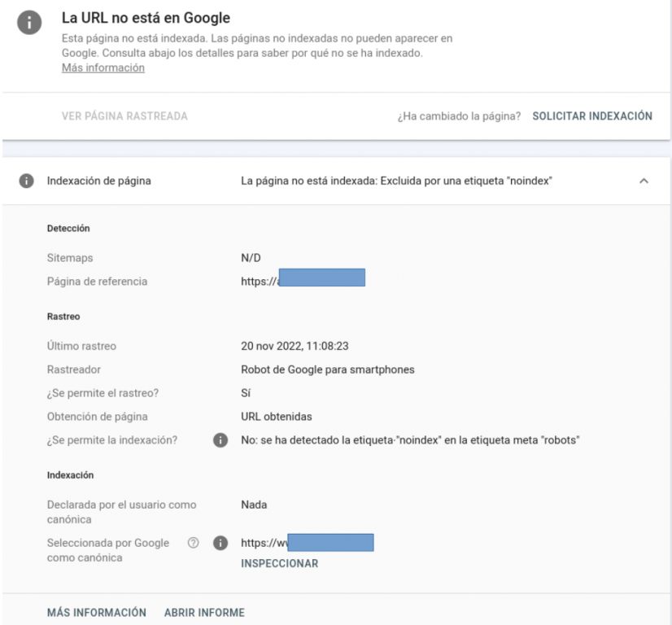The image size is (672, 625).
Task: Collapse the "Indexación de página" section chevron
Action: pos(644,180)
